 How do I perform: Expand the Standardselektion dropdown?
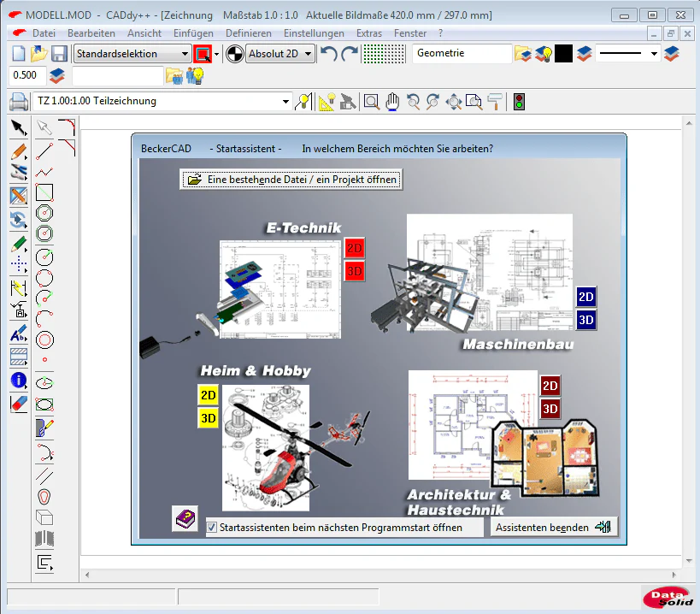185,54
